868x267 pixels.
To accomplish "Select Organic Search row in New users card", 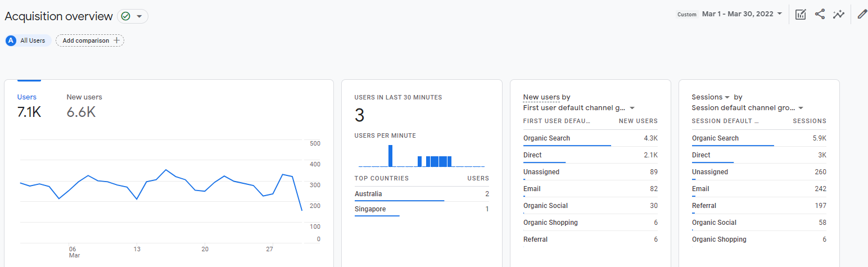I will click(546, 138).
